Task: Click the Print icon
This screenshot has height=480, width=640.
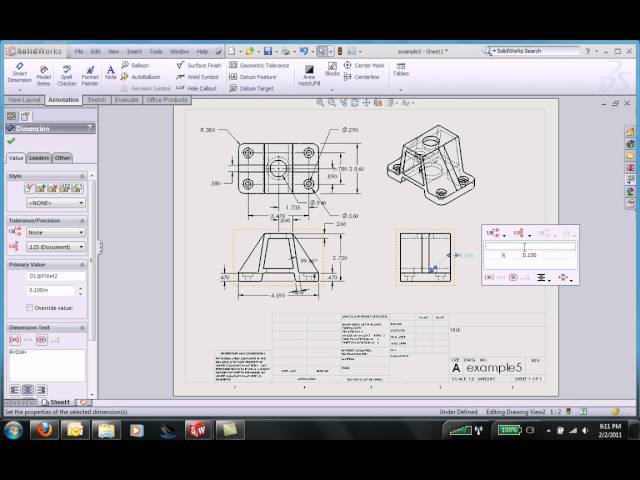Action: tap(286, 51)
